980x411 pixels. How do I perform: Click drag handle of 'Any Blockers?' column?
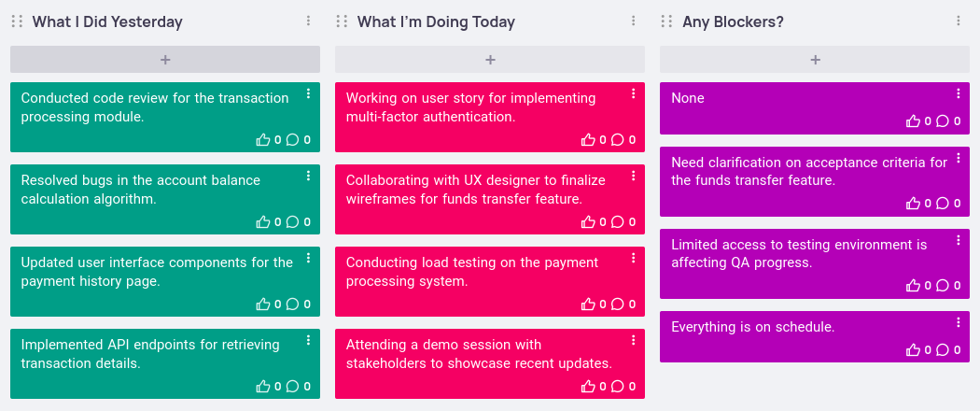click(x=667, y=21)
